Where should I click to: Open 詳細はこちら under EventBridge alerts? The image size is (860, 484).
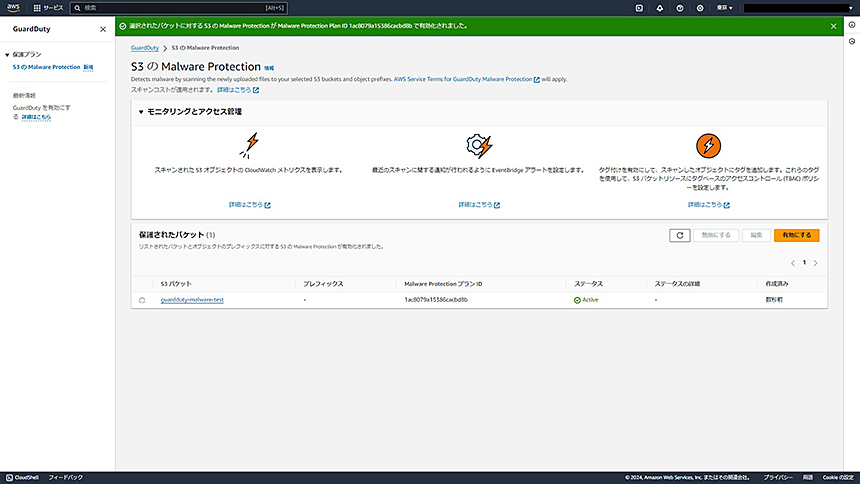[x=479, y=205]
